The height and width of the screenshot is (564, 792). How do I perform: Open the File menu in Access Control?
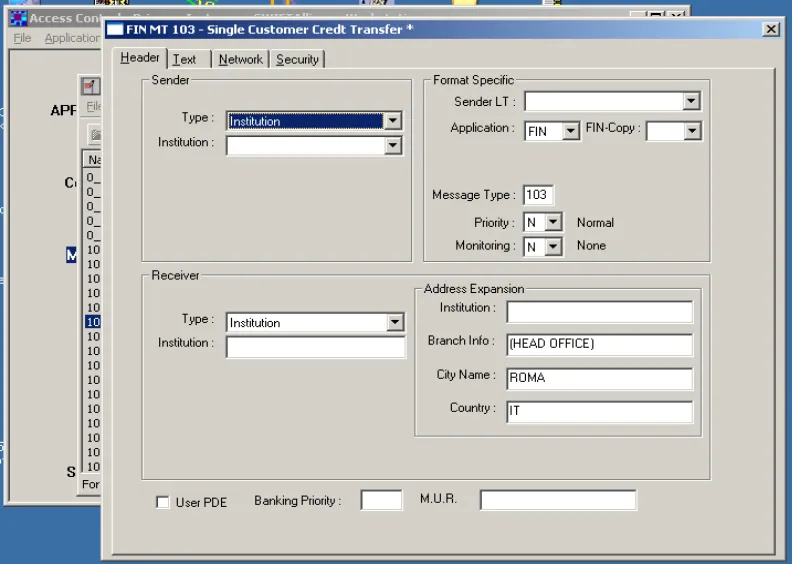coord(22,38)
